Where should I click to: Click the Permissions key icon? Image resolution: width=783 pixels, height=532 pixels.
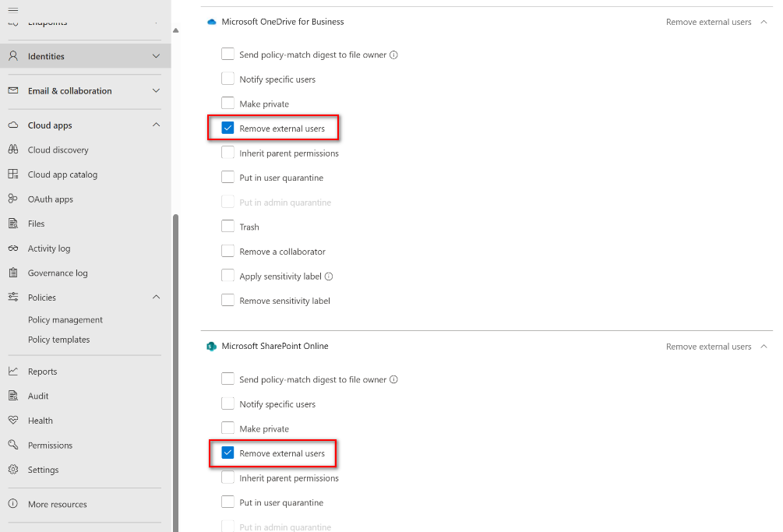[x=13, y=445]
